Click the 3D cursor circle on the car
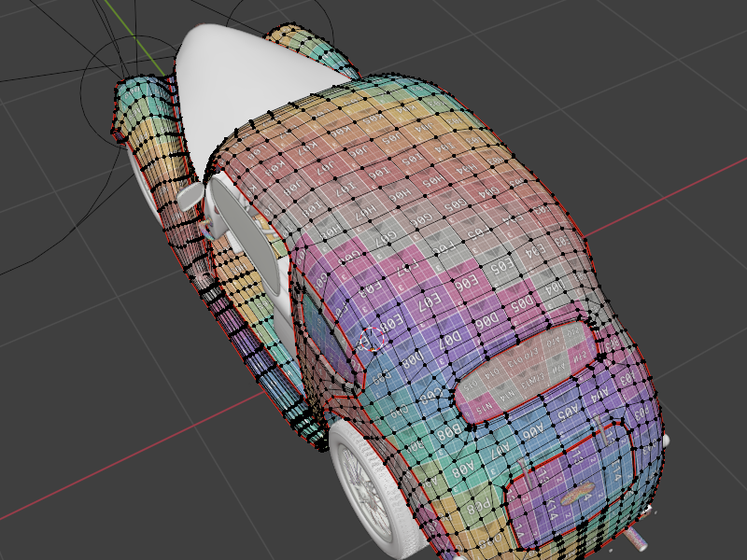This screenshot has height=560, width=747. tap(372, 340)
